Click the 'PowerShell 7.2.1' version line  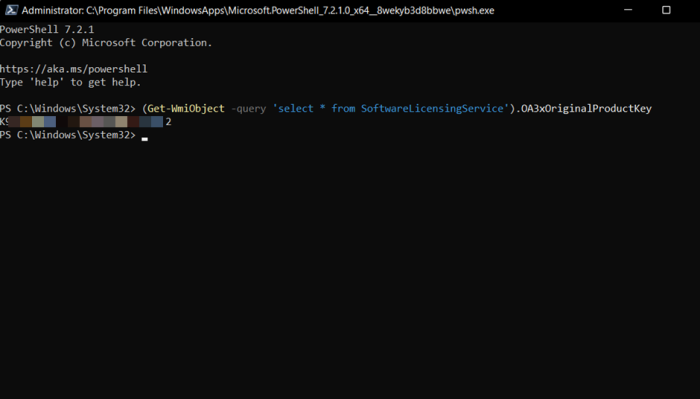pos(47,29)
